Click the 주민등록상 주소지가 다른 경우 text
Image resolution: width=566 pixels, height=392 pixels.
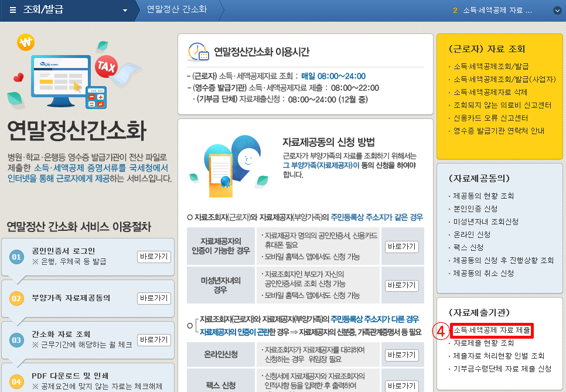click(374, 319)
